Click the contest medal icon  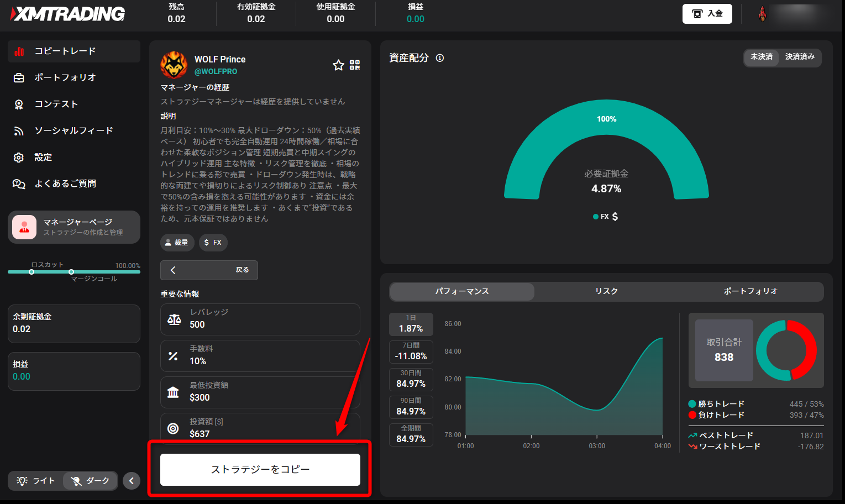point(19,104)
